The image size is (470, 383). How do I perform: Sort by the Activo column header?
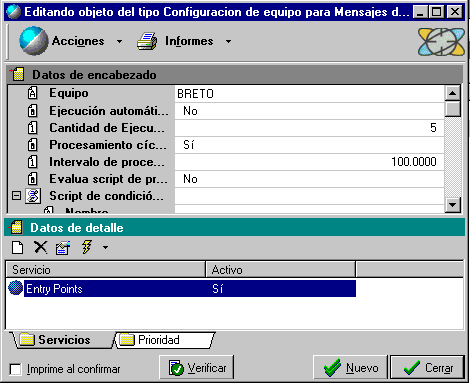pos(281,270)
